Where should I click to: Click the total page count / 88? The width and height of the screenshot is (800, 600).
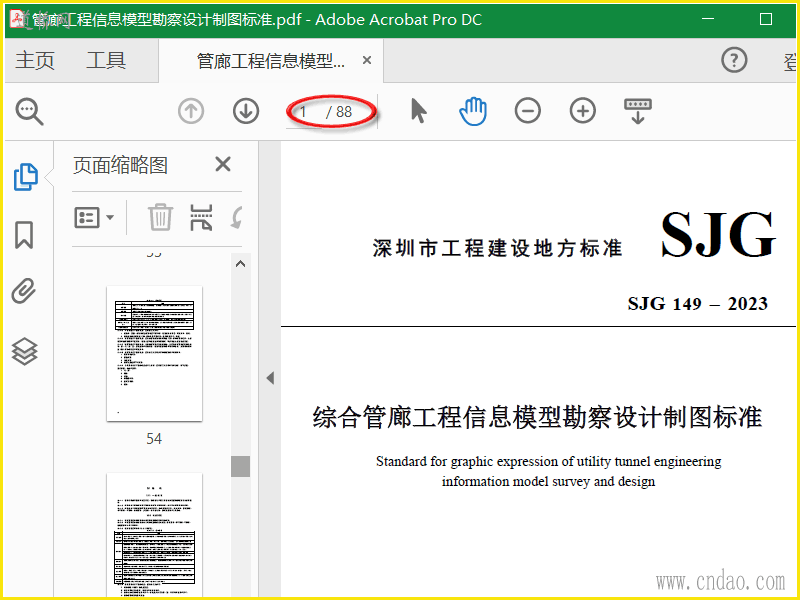pos(339,112)
